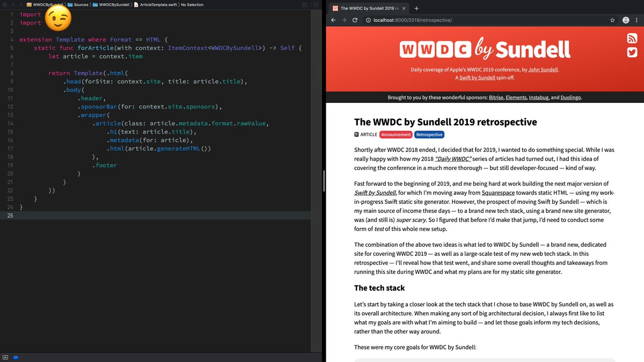This screenshot has width=644, height=362.
Task: Click the Xcode minimap scroll indicator
Action: [x=324, y=181]
